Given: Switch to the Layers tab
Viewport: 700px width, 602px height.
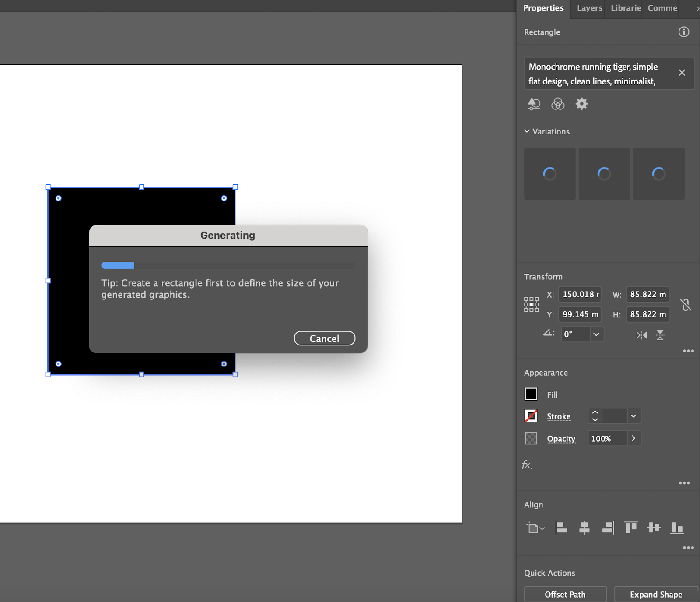Looking at the screenshot, I should pos(589,8).
